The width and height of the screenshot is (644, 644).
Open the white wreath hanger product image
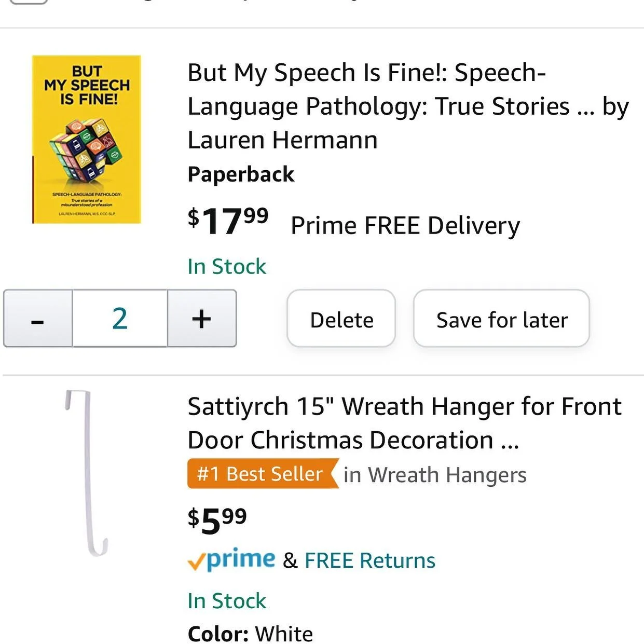pyautogui.click(x=86, y=472)
